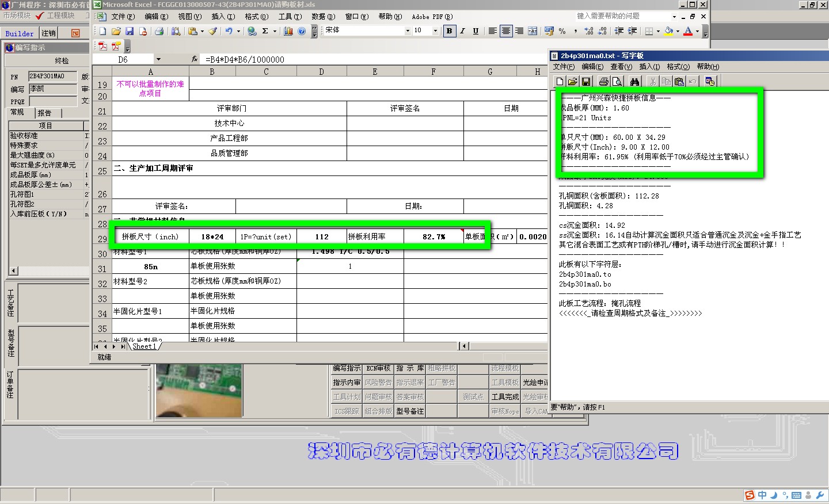Open Excel 文件(F) menu
829x504 pixels.
point(123,17)
